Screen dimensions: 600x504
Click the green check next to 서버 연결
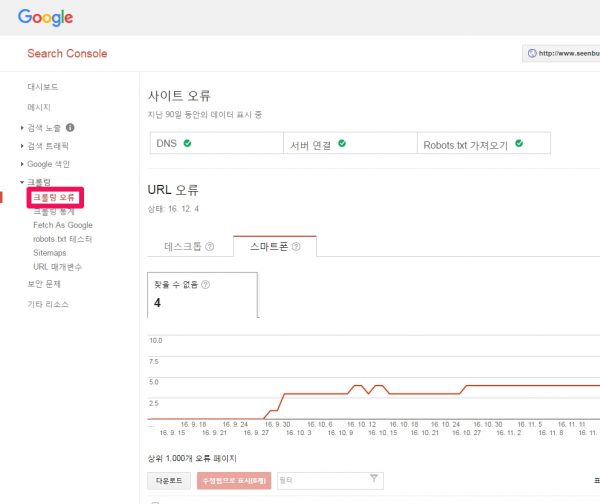pos(342,143)
